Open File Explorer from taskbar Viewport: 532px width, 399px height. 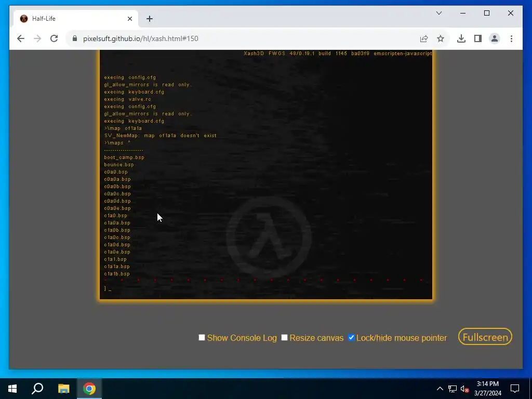tap(63, 389)
